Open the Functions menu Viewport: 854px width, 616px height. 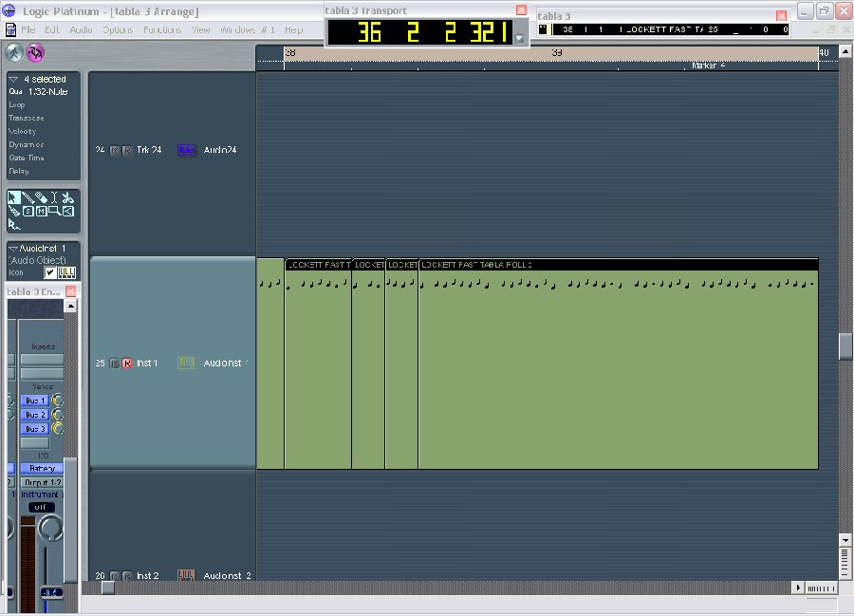162,30
